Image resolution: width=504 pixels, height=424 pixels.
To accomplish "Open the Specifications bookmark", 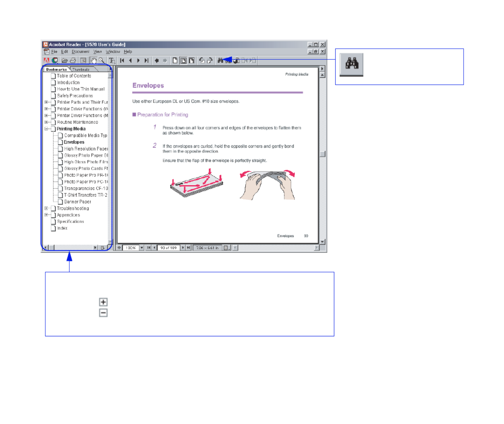I will [70, 221].
